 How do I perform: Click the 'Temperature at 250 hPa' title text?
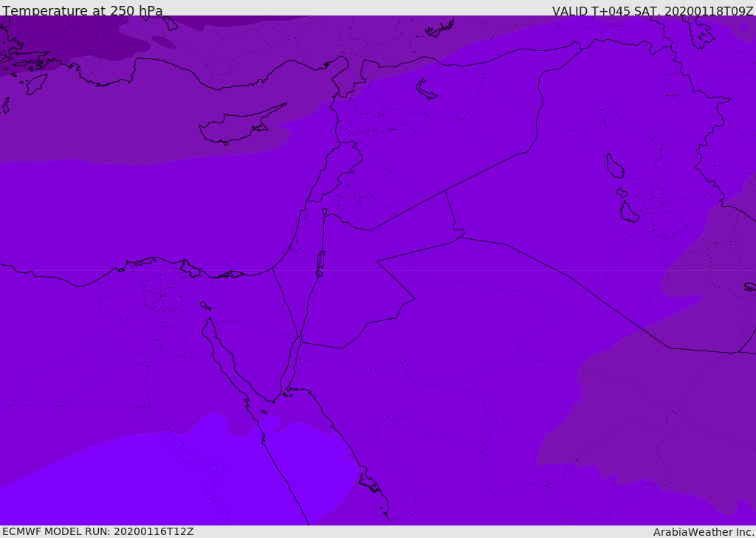coord(83,10)
